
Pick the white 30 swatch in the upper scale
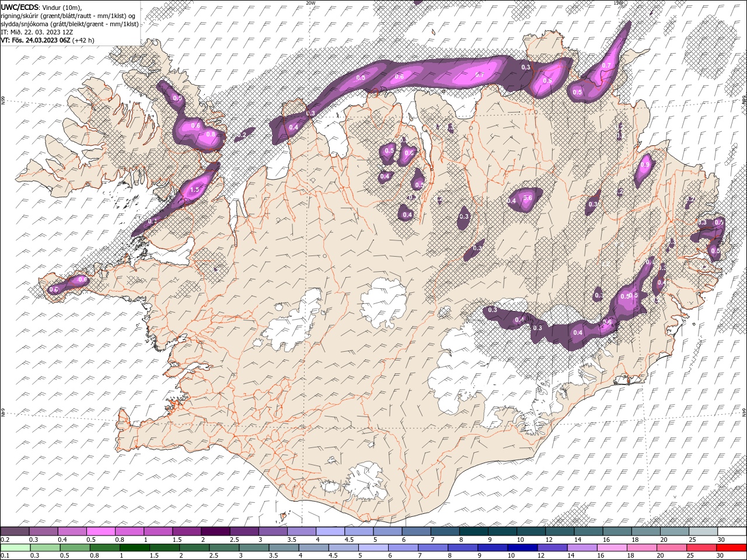point(732,531)
